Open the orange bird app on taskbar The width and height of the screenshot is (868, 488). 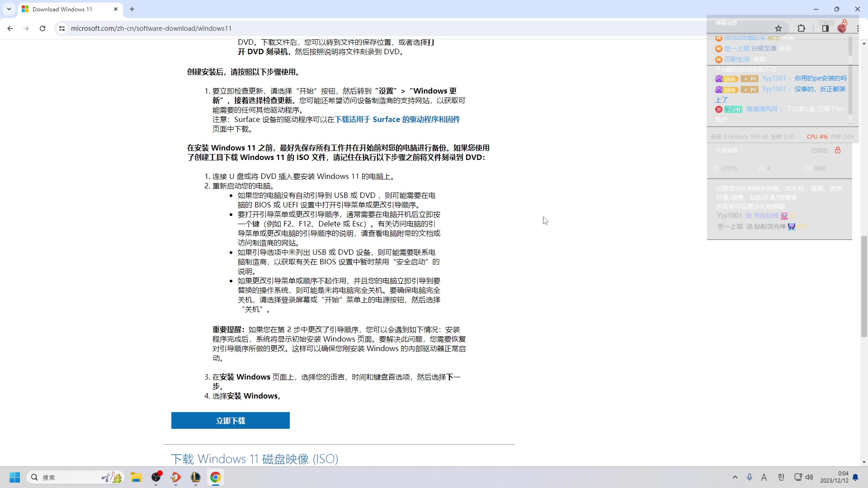(x=176, y=477)
